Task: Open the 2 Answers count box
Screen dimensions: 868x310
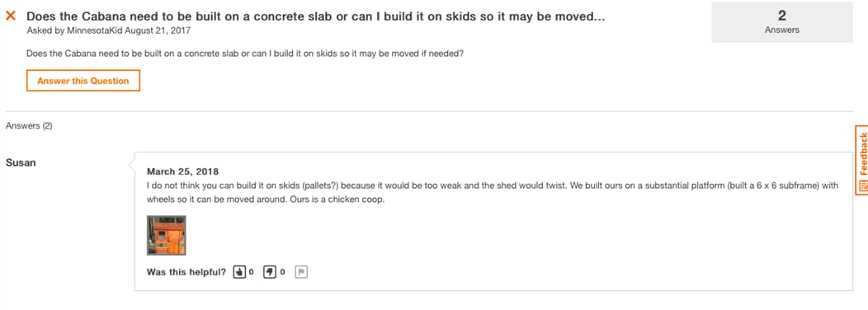Action: 781,22
